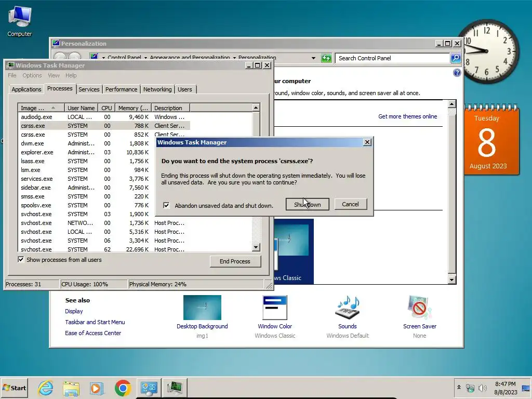Click the Window Color icon

tap(275, 308)
